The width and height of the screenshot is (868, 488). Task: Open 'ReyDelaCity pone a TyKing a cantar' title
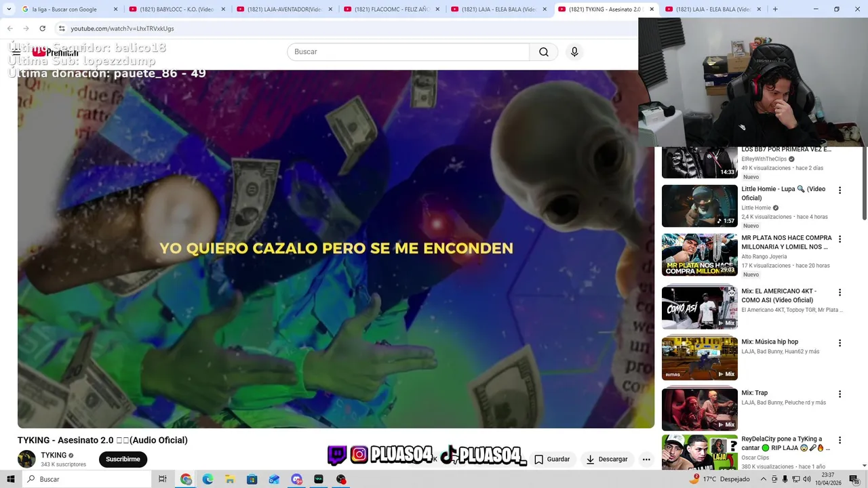(x=785, y=443)
